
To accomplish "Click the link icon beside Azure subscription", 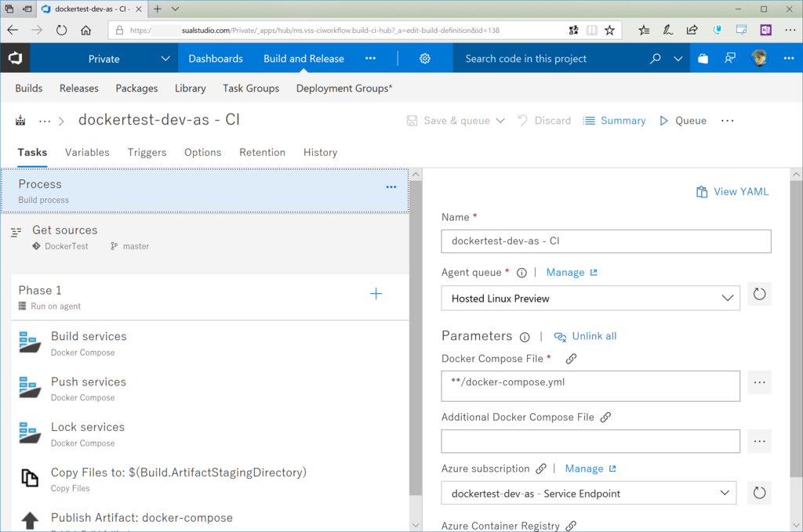I will click(x=541, y=469).
